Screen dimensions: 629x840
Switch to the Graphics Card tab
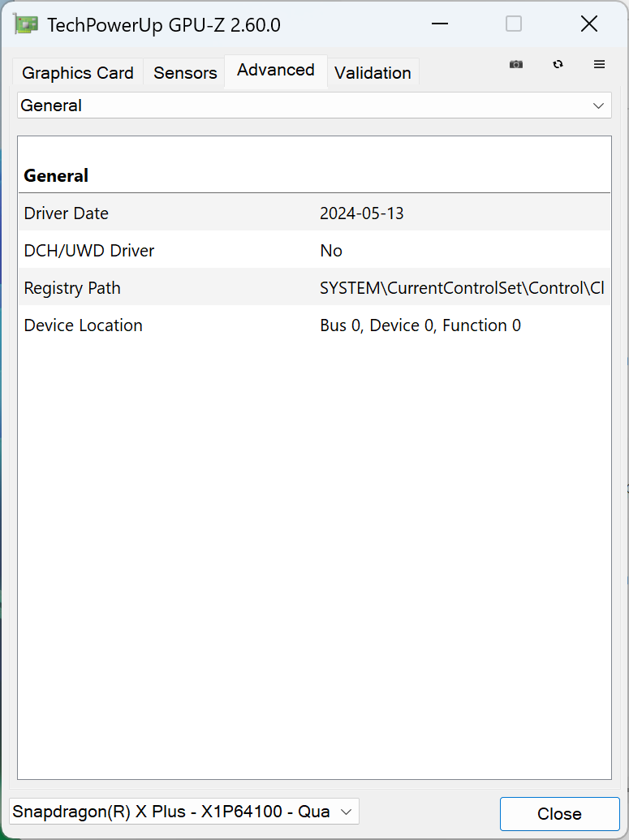coord(78,73)
